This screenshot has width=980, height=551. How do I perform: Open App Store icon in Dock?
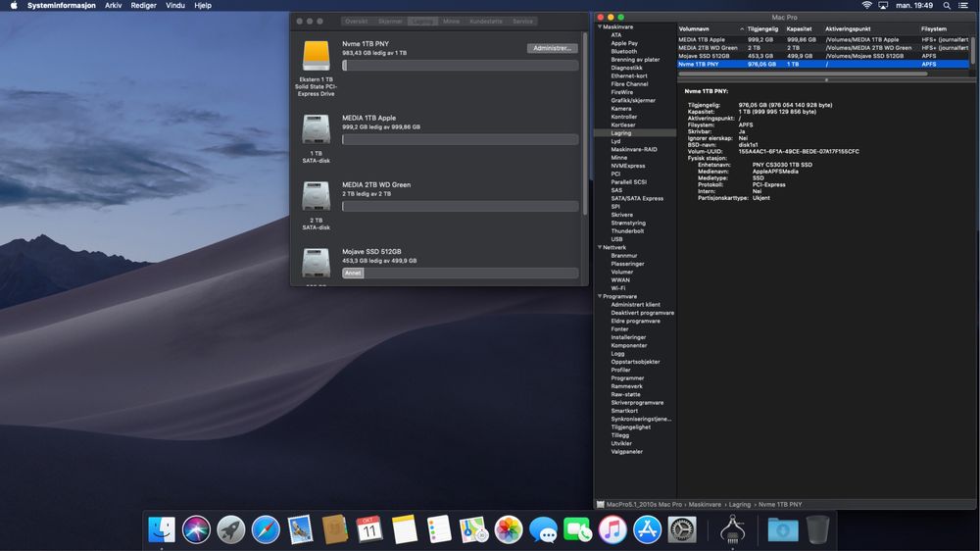coord(647,529)
